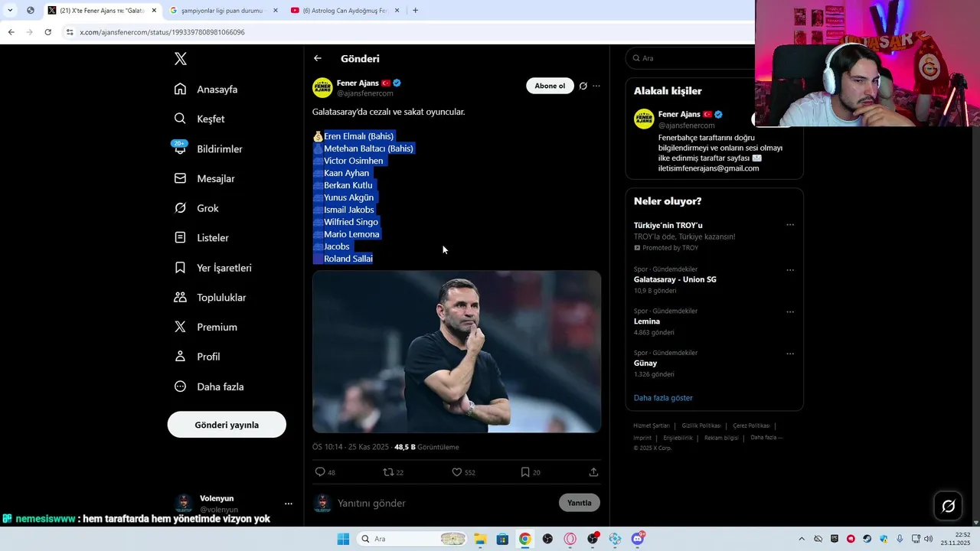The image size is (980, 551).
Task: Click the repost icon with 22
Action: (x=388, y=472)
